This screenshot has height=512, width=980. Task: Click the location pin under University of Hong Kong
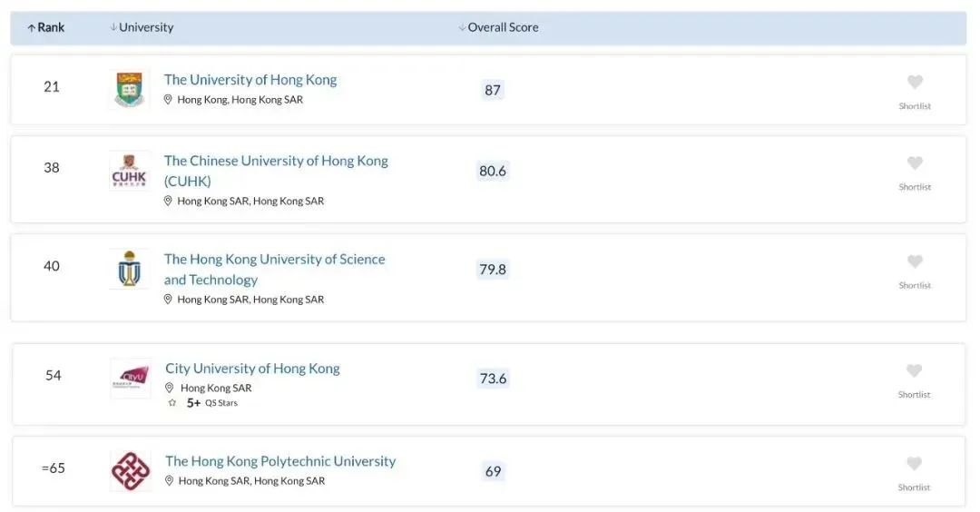pos(168,100)
